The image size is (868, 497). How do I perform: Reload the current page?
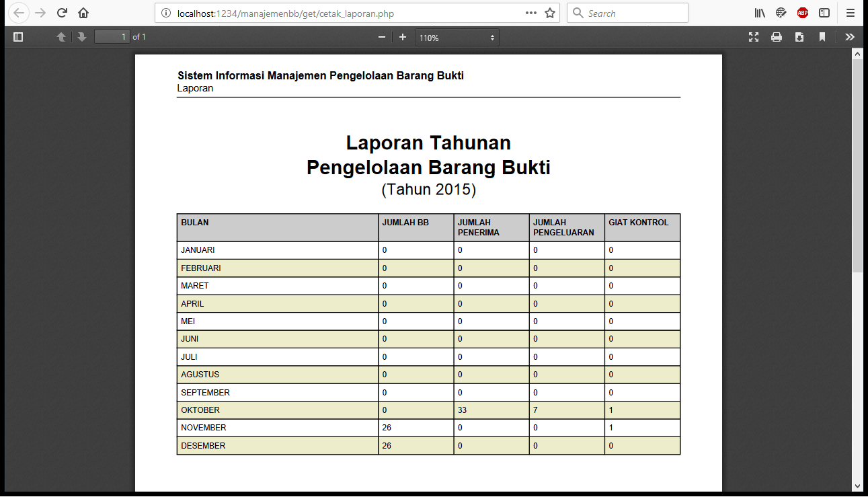[x=62, y=13]
